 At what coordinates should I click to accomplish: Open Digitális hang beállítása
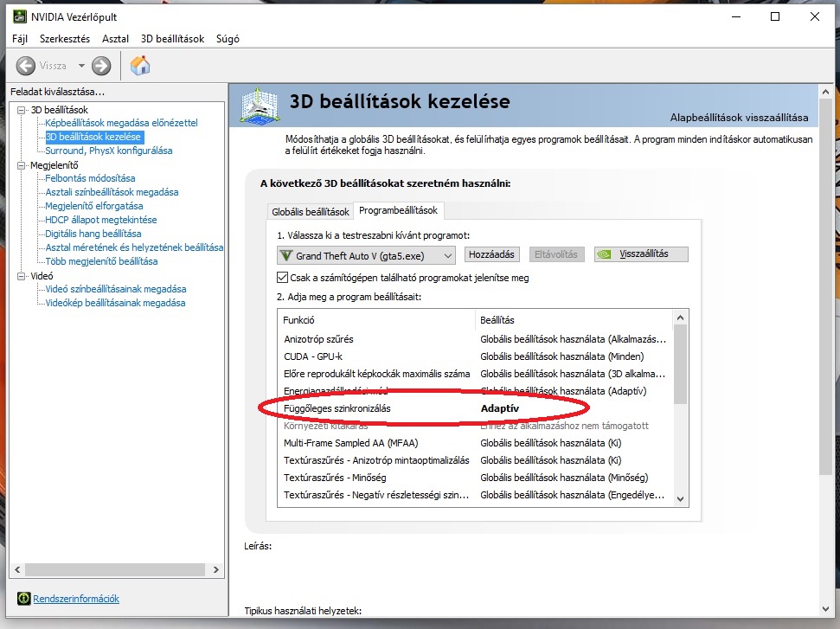[93, 234]
